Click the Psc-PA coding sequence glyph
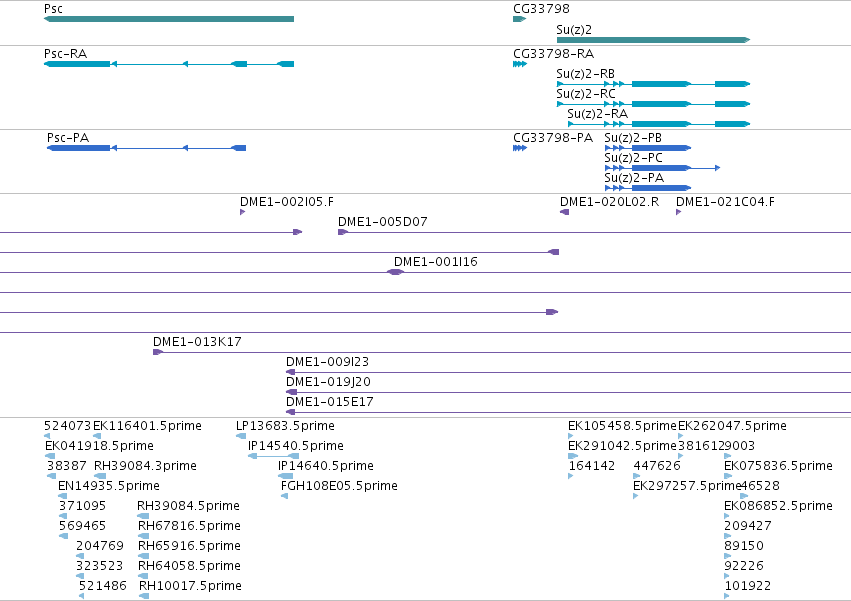Image resolution: width=851 pixels, height=601 pixels. click(147, 148)
